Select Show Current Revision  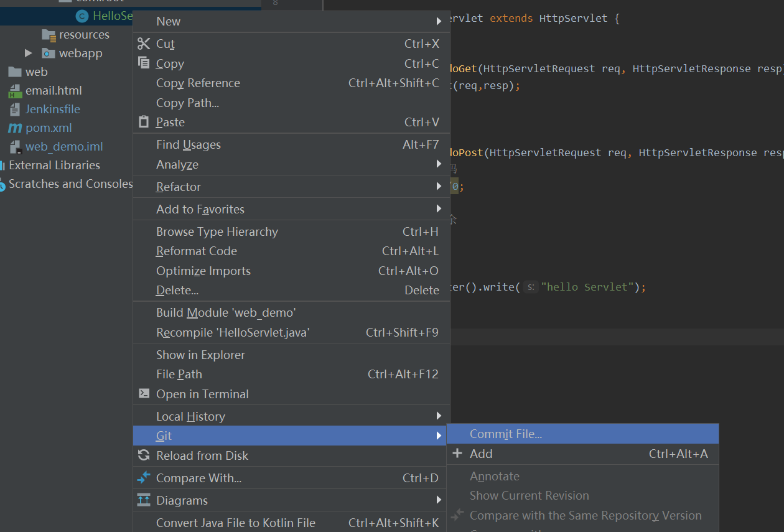coord(582,495)
